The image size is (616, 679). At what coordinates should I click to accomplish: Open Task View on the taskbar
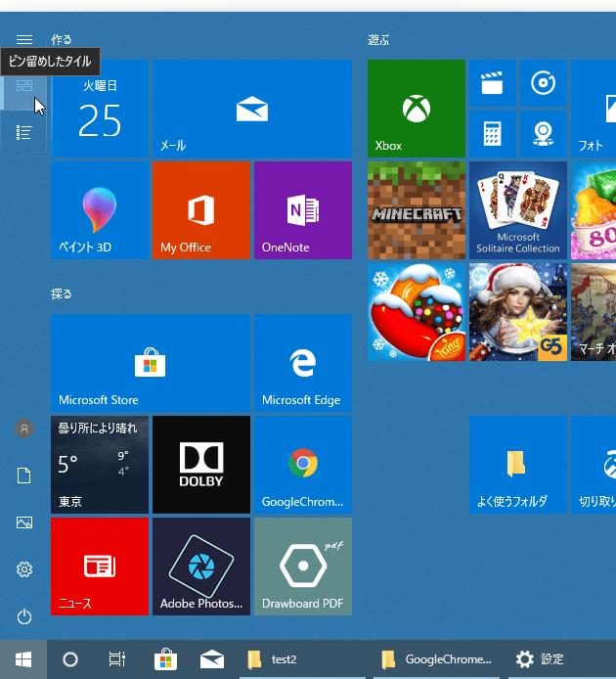[x=117, y=659]
